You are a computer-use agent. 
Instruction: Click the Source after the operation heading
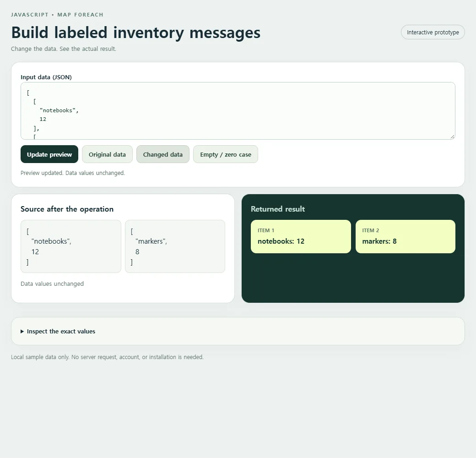click(67, 209)
